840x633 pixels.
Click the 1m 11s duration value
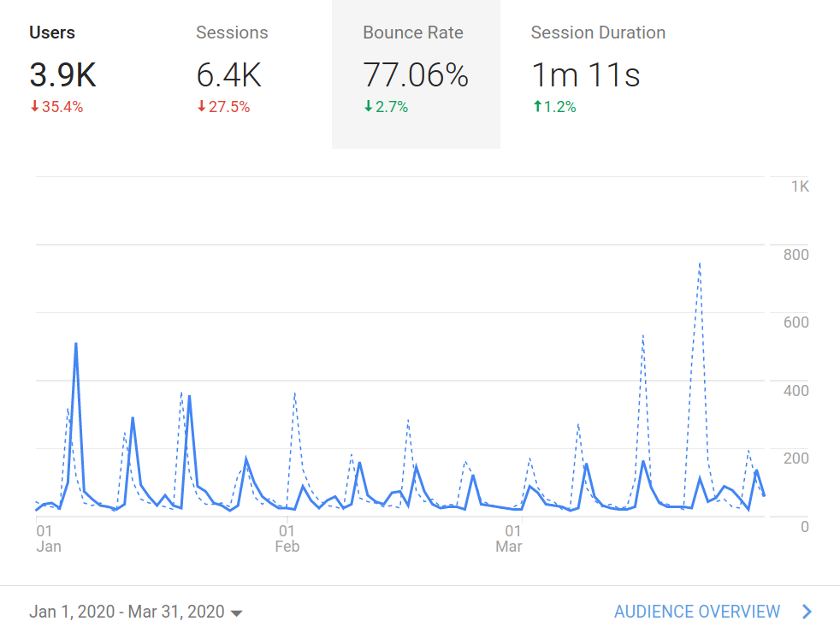(x=586, y=74)
